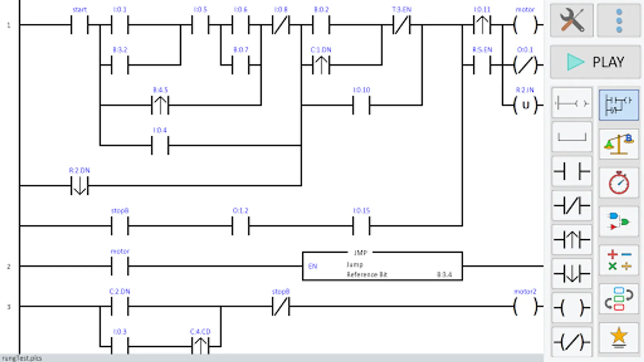Select the I:0.15 contact
Image resolution: width=644 pixels, height=362 pixels.
(361, 226)
